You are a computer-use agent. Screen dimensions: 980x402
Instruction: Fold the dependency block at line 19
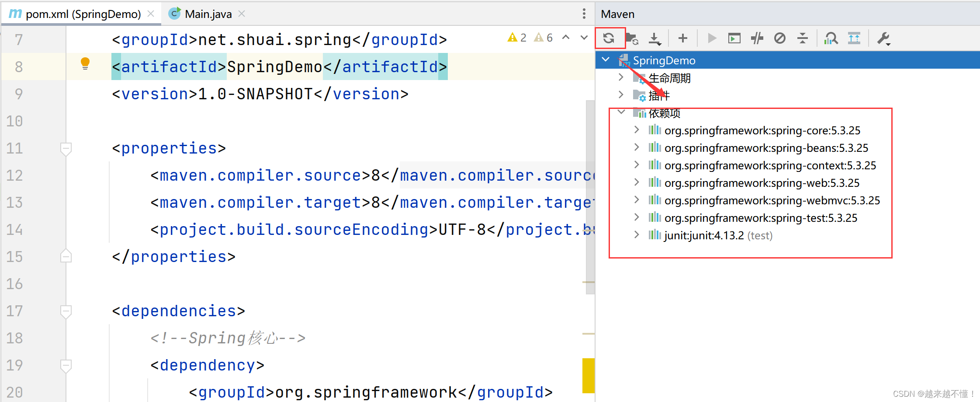pyautogui.click(x=66, y=366)
